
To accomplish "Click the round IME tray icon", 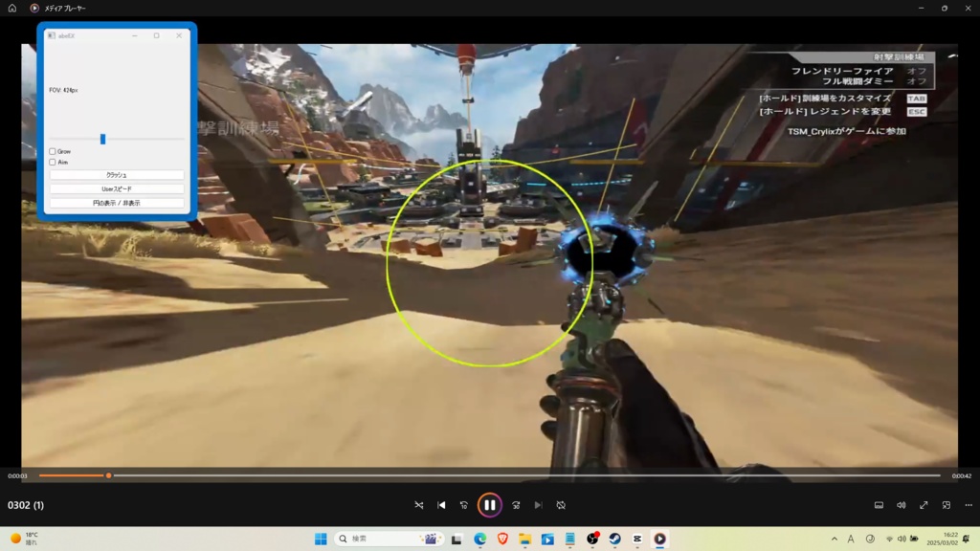I will tap(870, 539).
